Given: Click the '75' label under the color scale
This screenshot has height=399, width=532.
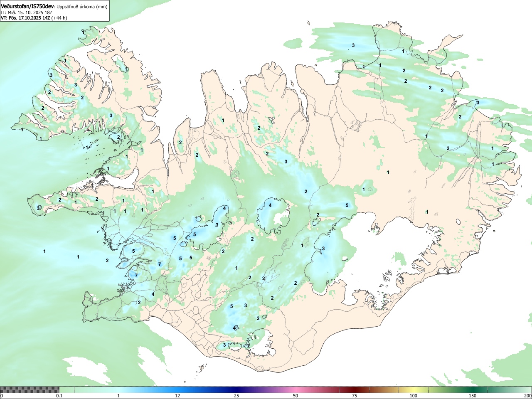Looking at the screenshot, I should [x=355, y=396].
